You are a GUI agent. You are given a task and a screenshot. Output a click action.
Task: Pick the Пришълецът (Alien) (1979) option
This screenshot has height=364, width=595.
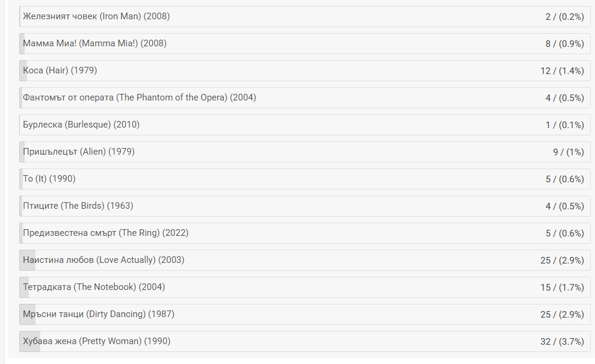tap(304, 152)
